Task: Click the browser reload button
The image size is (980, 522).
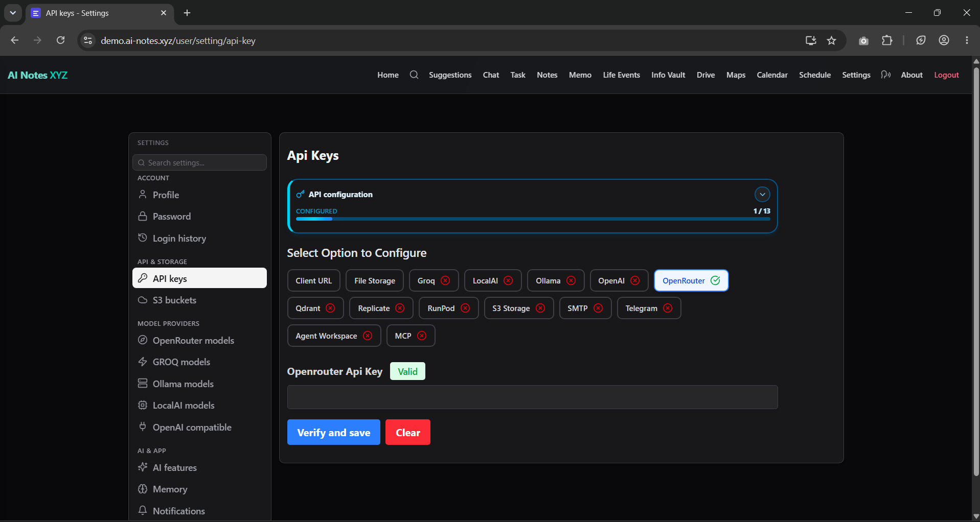Action: (x=60, y=40)
